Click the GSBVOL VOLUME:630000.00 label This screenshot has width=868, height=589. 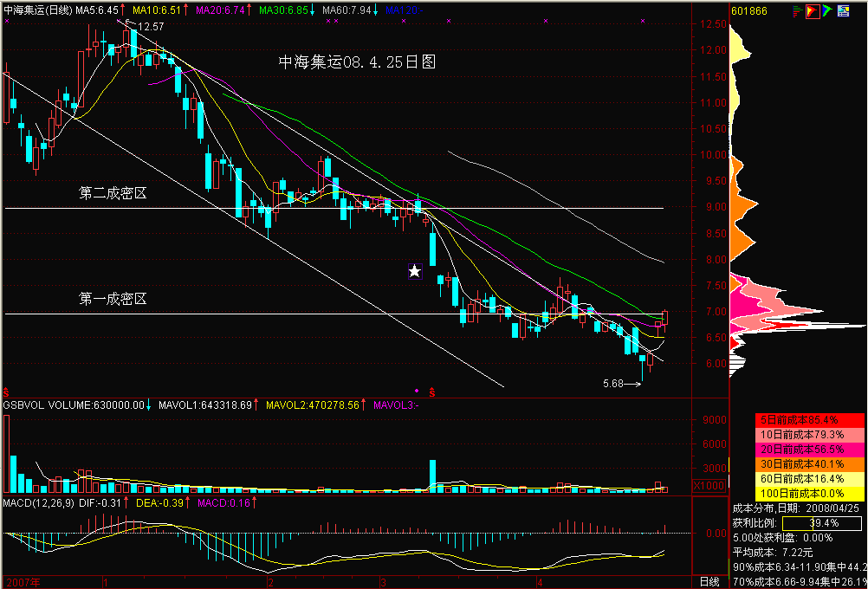(73, 405)
